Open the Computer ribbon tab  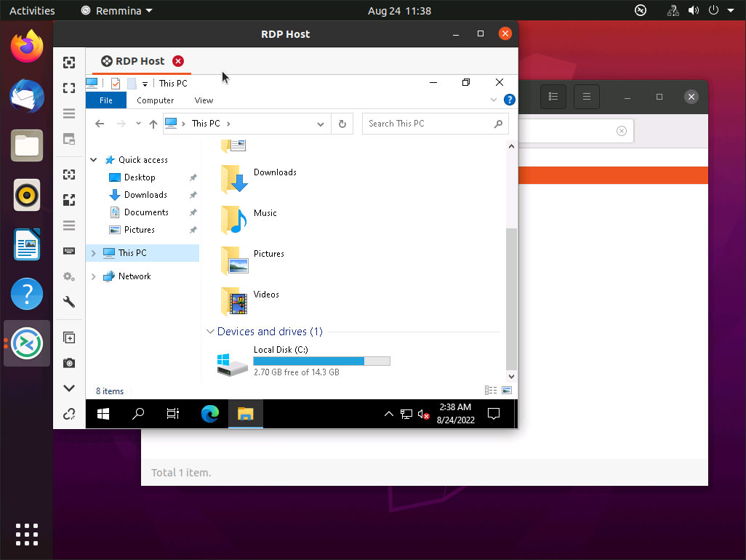click(155, 100)
